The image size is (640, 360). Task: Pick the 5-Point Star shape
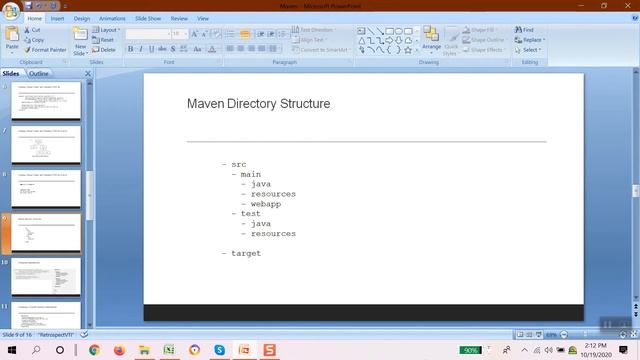(x=408, y=50)
